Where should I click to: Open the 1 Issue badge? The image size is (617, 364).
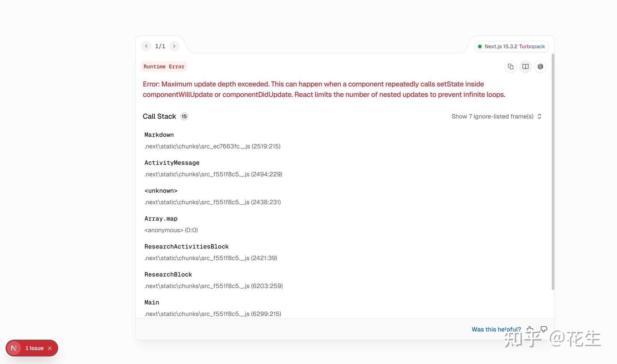pyautogui.click(x=34, y=348)
